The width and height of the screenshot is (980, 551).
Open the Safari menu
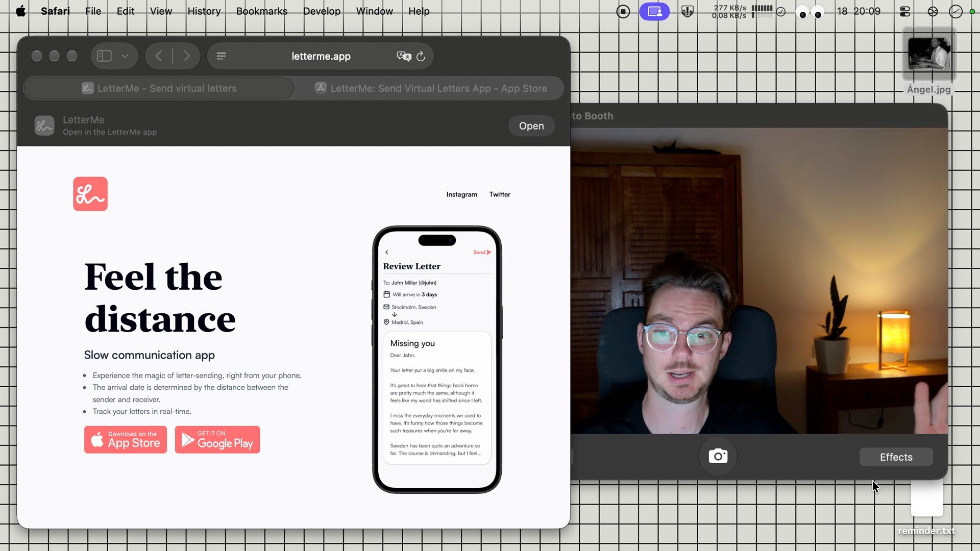pos(55,11)
